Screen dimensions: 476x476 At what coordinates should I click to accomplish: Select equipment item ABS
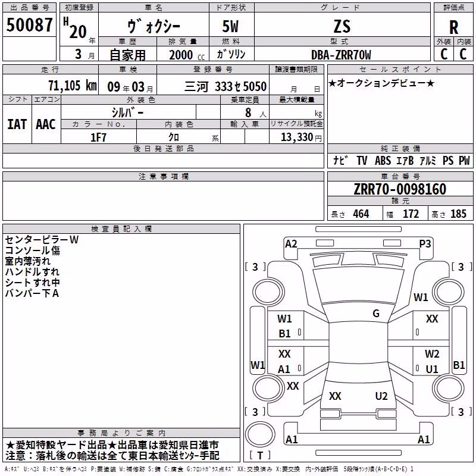point(383,160)
